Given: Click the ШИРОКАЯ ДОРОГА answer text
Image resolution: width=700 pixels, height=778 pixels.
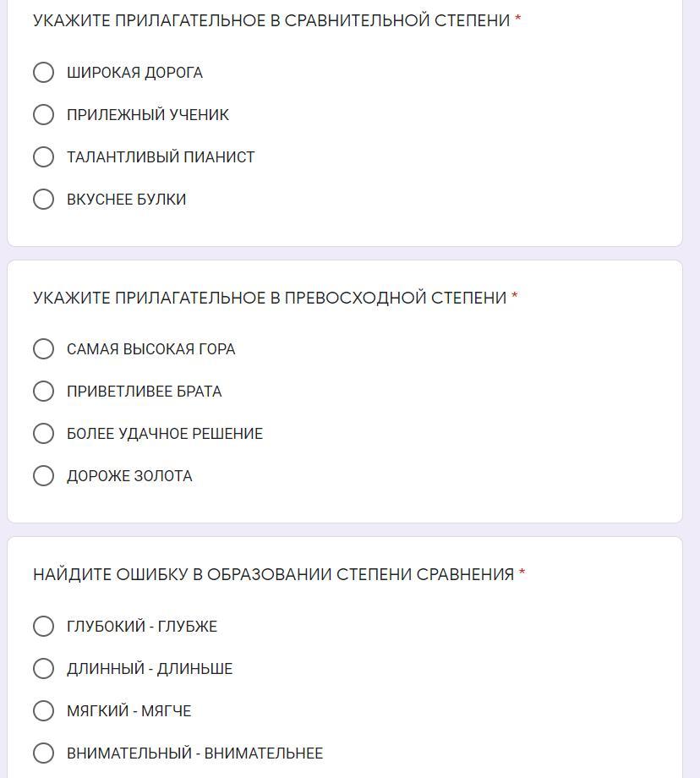Looking at the screenshot, I should click(x=134, y=73).
